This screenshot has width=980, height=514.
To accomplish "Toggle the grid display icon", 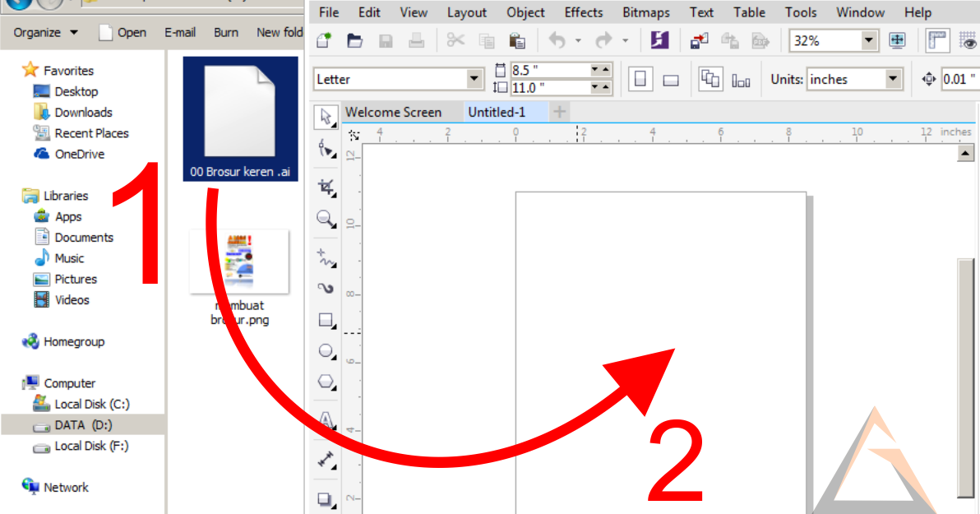I will tap(968, 39).
